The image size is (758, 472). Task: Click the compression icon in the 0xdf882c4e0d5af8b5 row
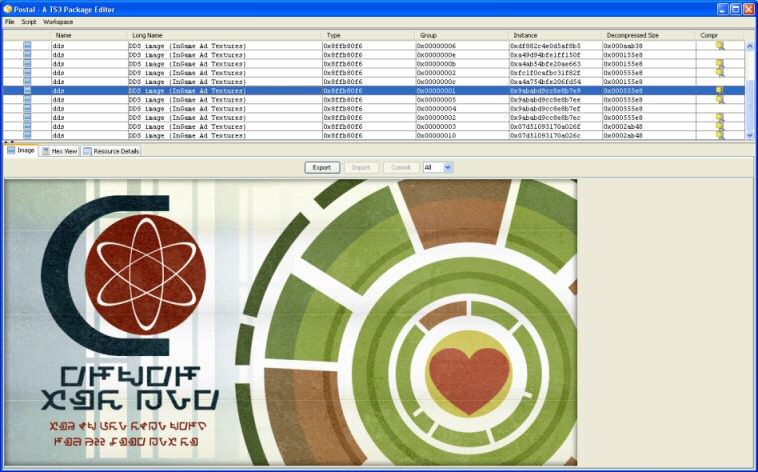(720, 46)
